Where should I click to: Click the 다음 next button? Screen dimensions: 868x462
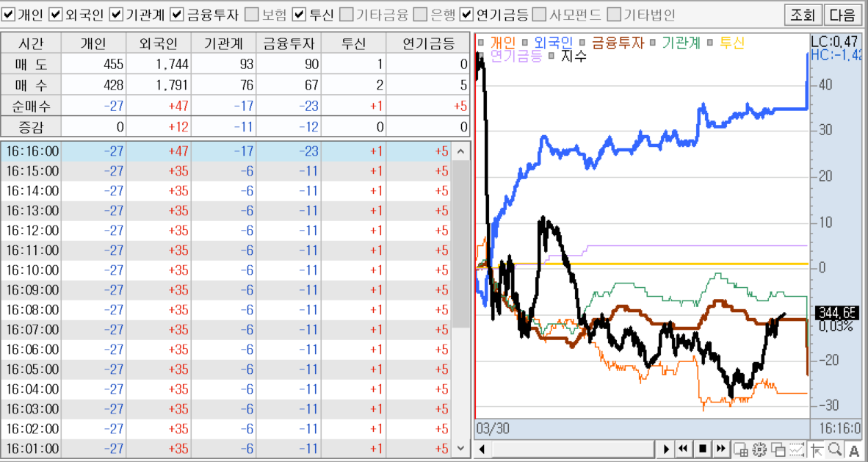pyautogui.click(x=842, y=14)
